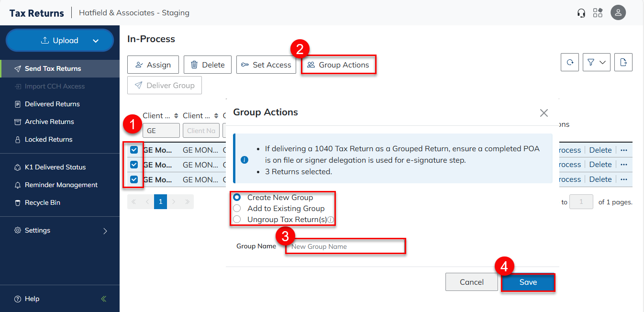
Task: Open more options for first return row
Action: click(623, 150)
